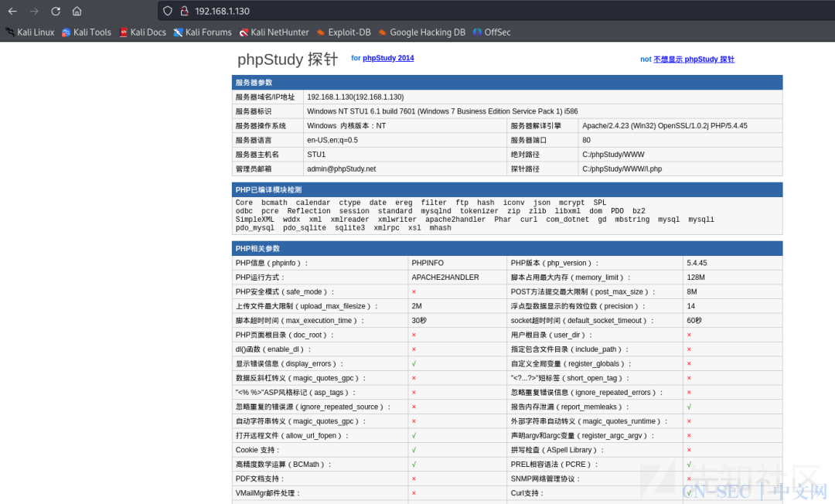Click the browser forward arrow
This screenshot has height=504, width=835.
(34, 11)
